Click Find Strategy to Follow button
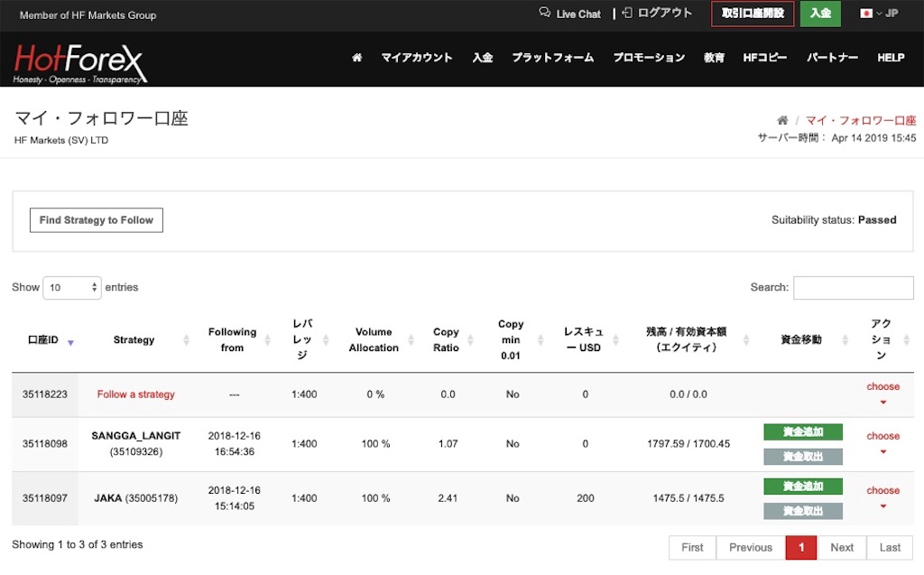 point(97,220)
